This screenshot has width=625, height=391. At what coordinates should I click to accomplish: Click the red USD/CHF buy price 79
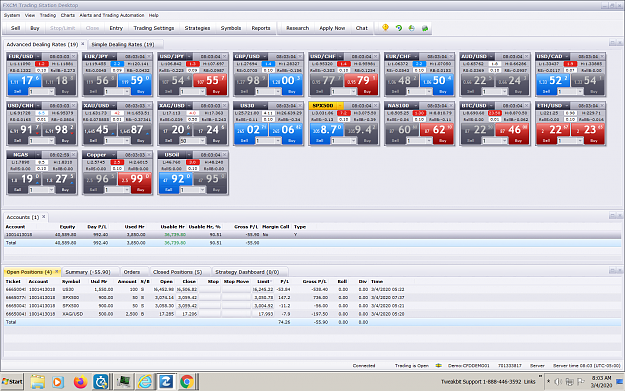pos(361,81)
